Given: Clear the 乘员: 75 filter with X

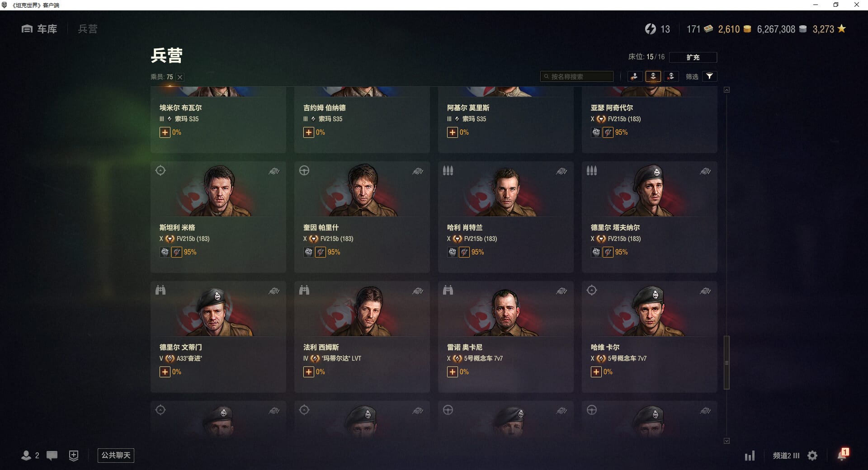Looking at the screenshot, I should tap(180, 77).
